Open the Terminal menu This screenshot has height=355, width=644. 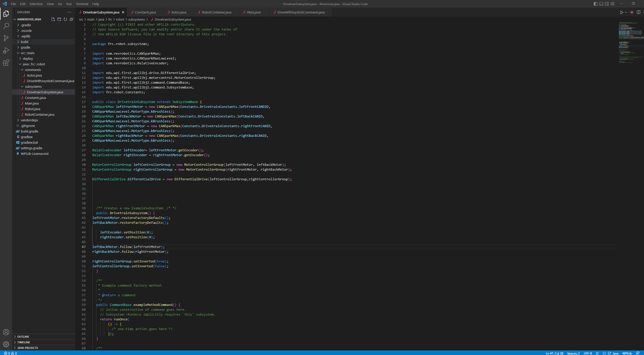(x=82, y=4)
